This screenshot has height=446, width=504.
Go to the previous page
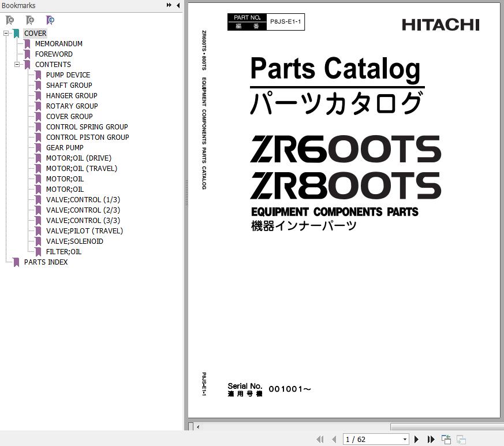334,439
